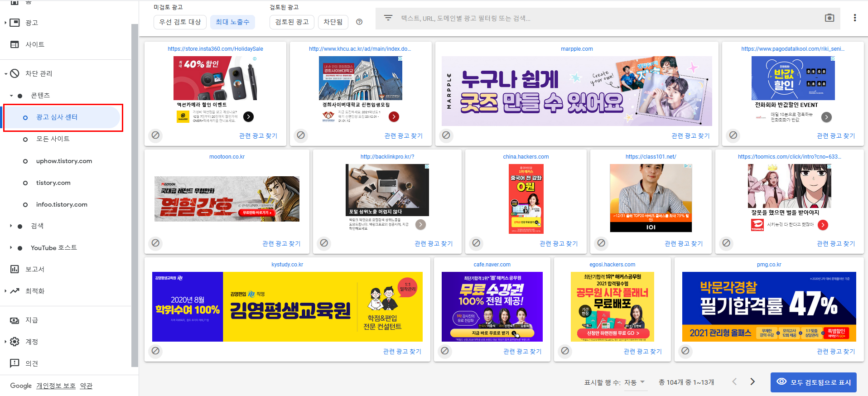Expand the 계정 section arrow
Image resolution: width=868 pixels, height=396 pixels.
coord(5,342)
